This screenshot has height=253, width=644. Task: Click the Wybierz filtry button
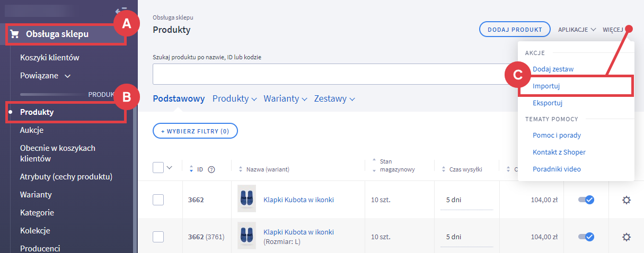click(x=195, y=131)
